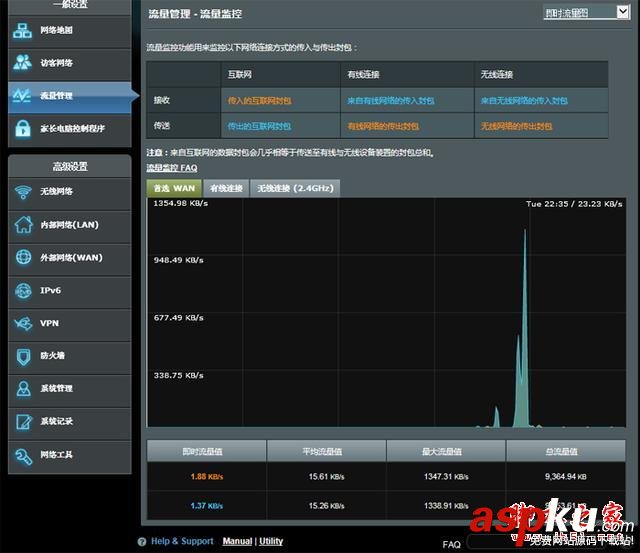Click the 9,364.94 KB total value
This screenshot has height=553, width=640.
[x=566, y=476]
